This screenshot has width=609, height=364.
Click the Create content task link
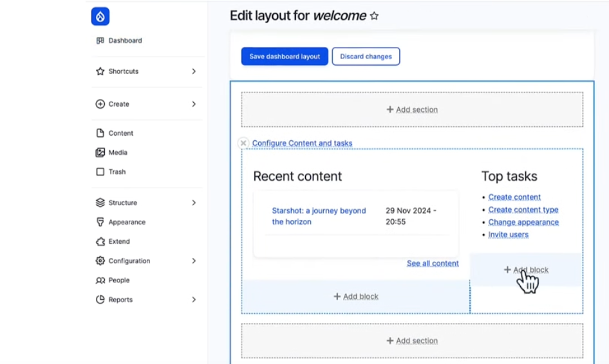point(514,197)
